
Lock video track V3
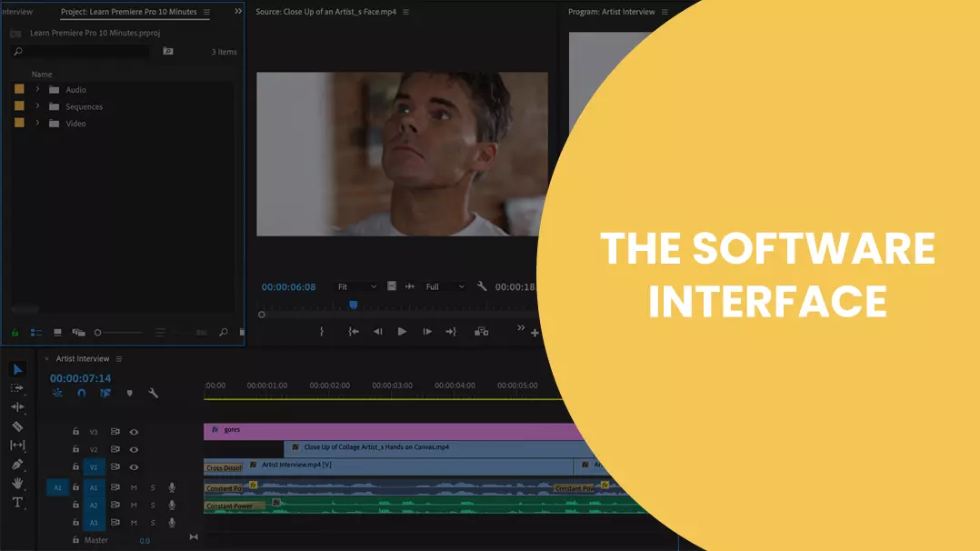coord(75,432)
